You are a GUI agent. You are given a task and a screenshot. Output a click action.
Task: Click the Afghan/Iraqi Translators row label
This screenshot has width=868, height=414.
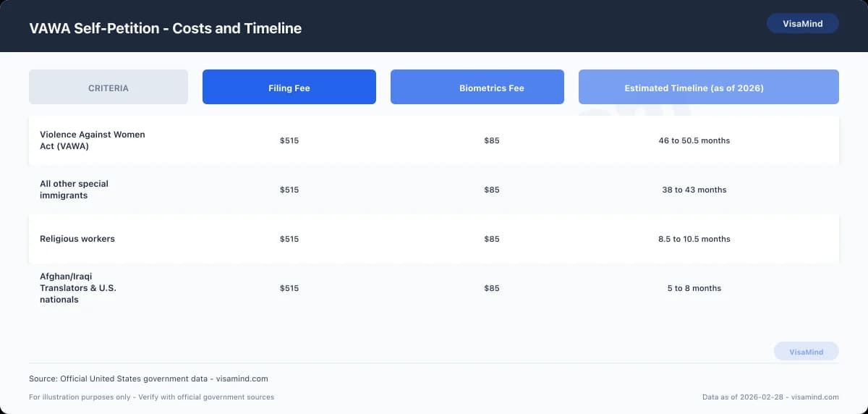click(x=77, y=288)
